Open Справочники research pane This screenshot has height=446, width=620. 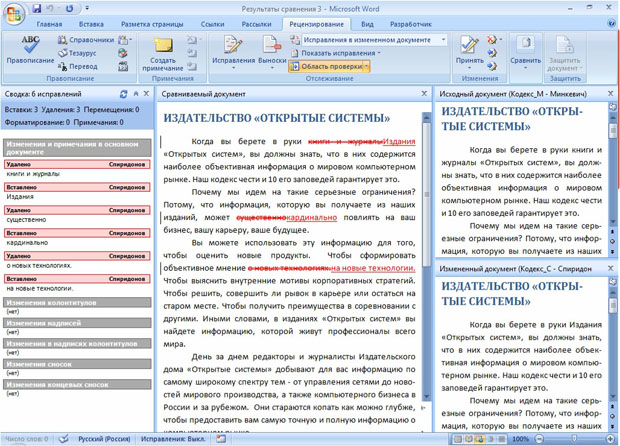[86, 40]
